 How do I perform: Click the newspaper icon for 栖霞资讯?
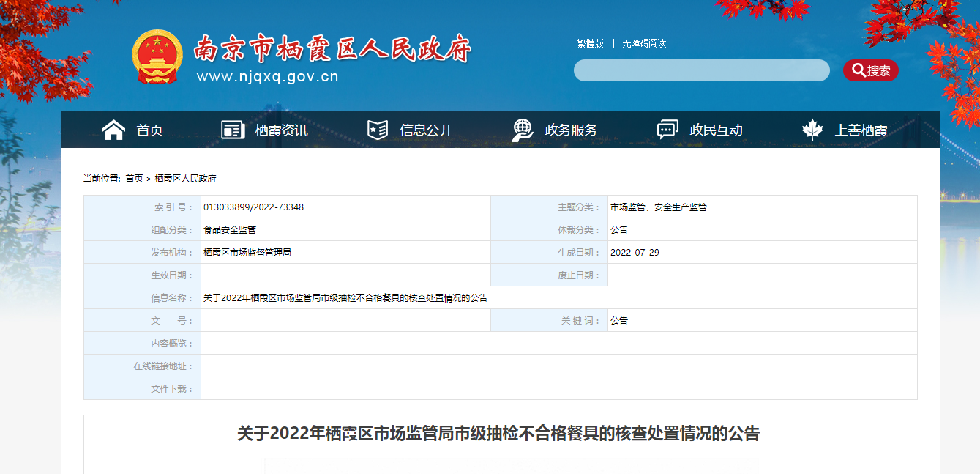click(x=233, y=130)
